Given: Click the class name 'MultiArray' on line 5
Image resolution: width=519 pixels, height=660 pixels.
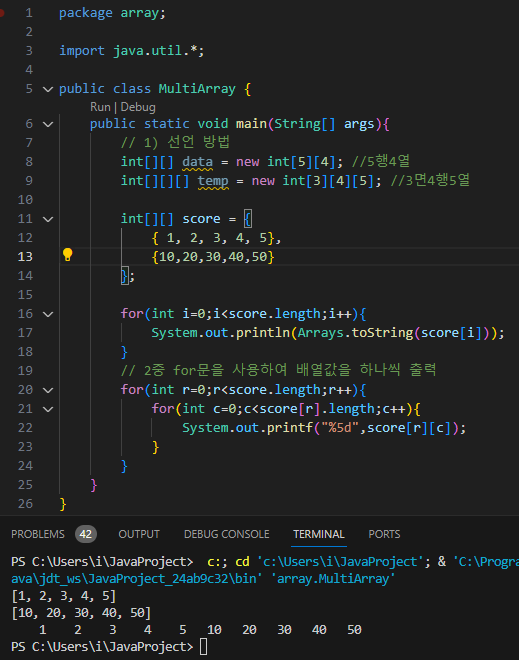Looking at the screenshot, I should (197, 89).
